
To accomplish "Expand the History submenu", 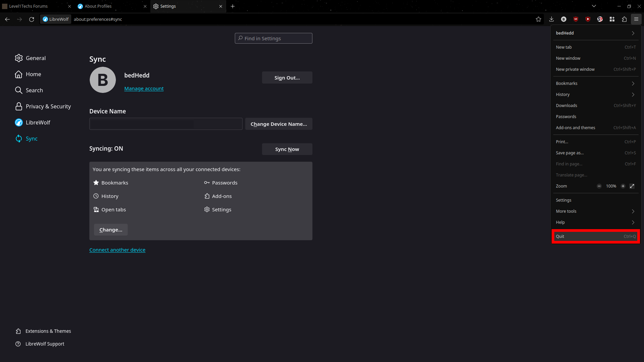I will (595, 95).
